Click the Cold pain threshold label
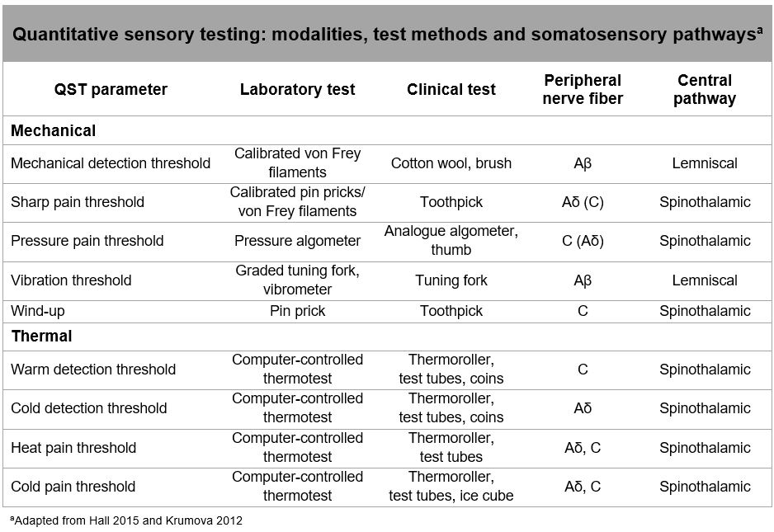The height and width of the screenshot is (532, 774). coord(73,487)
